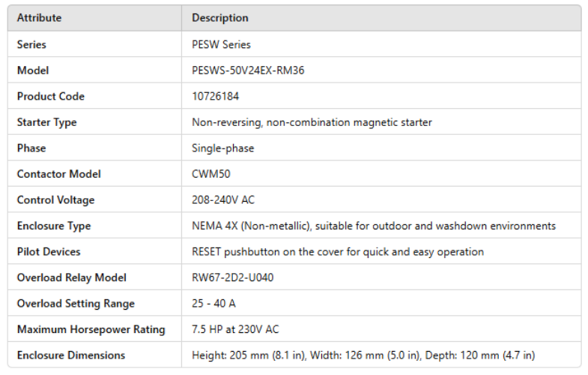Click the Maximum Horsepower Rating label

click(91, 329)
